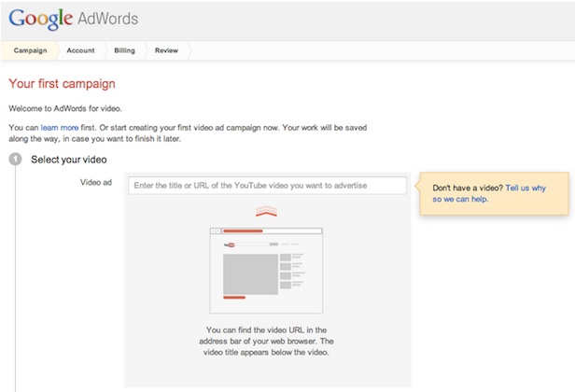Click the 'Video ad' field label
The image size is (575, 392).
[96, 182]
